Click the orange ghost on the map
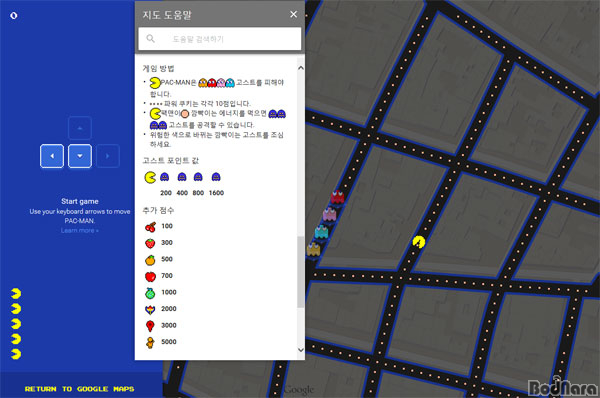Viewport: 600px width, 398px height. pyautogui.click(x=313, y=249)
